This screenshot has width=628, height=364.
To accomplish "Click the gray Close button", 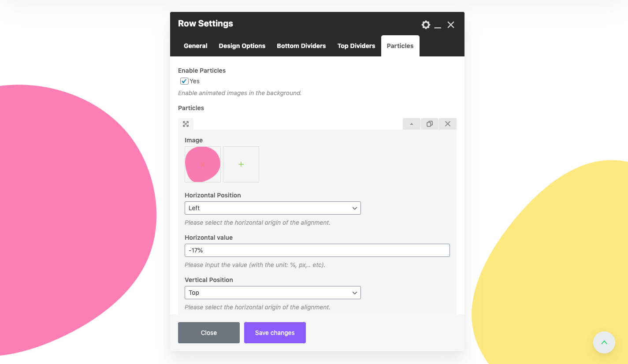I will [x=209, y=333].
